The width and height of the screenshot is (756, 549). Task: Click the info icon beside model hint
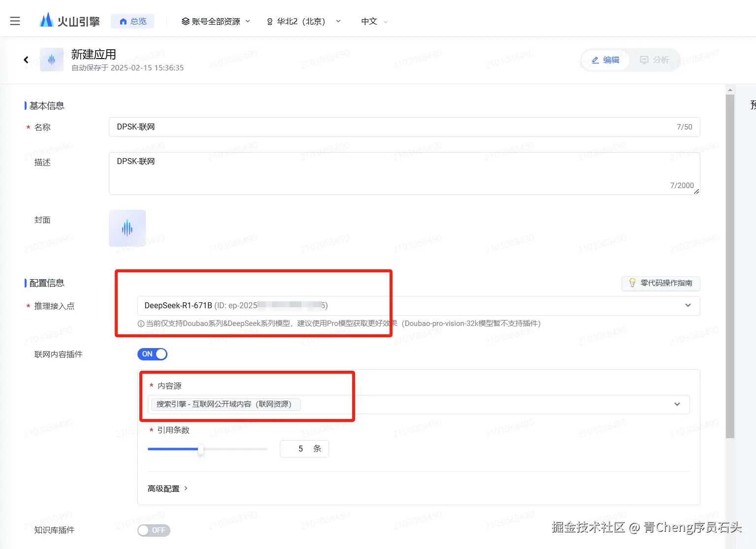pos(141,324)
